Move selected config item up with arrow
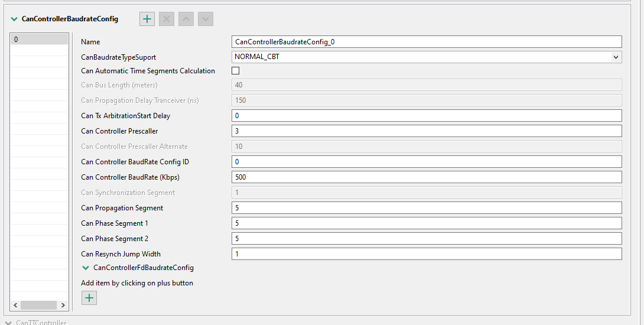 tap(186, 19)
